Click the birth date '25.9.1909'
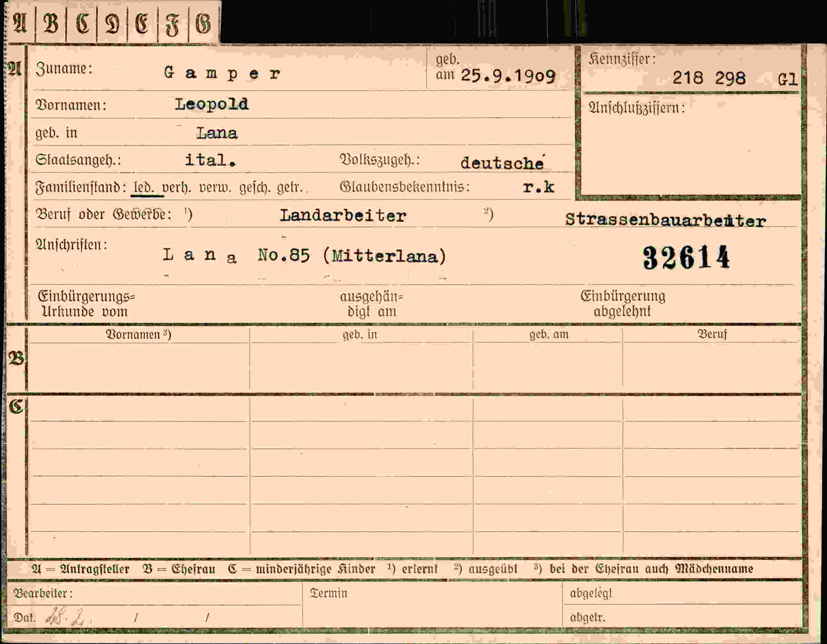This screenshot has width=827, height=644. click(x=508, y=76)
